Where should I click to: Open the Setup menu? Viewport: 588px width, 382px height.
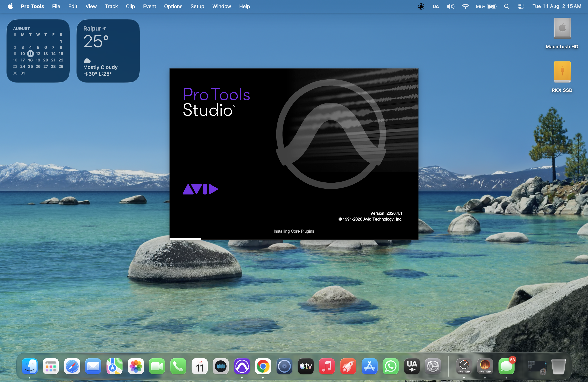coord(197,6)
